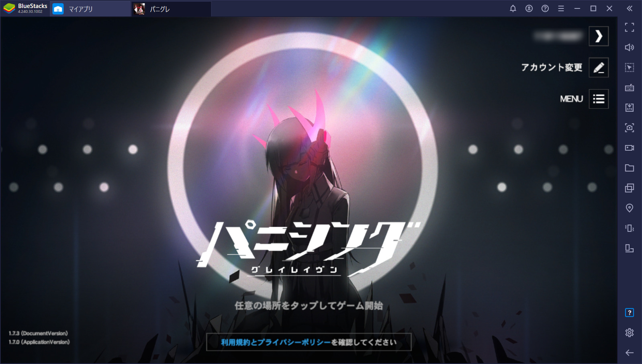The width and height of the screenshot is (642, 364).
Task: Click the MENU text label
Action: tap(571, 99)
